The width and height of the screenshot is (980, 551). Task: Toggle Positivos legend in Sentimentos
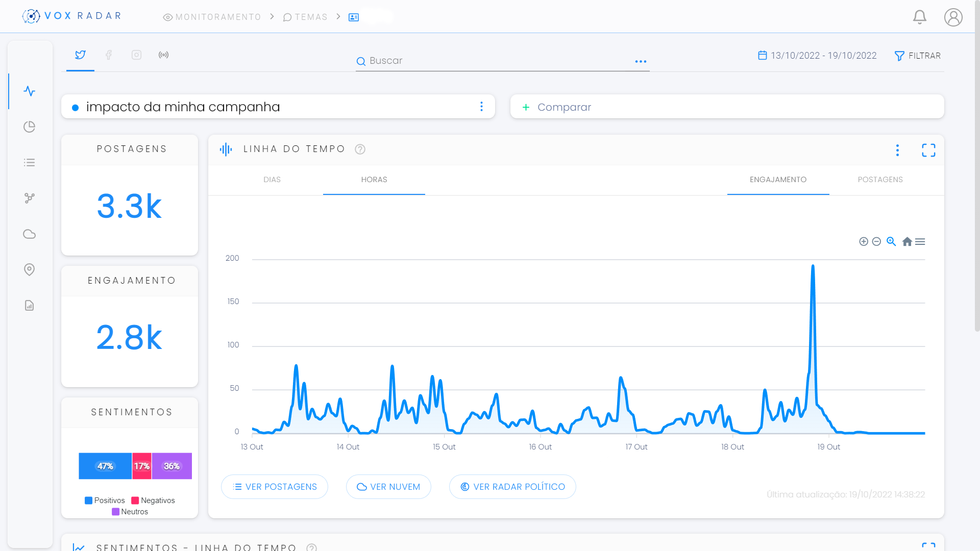pyautogui.click(x=105, y=500)
